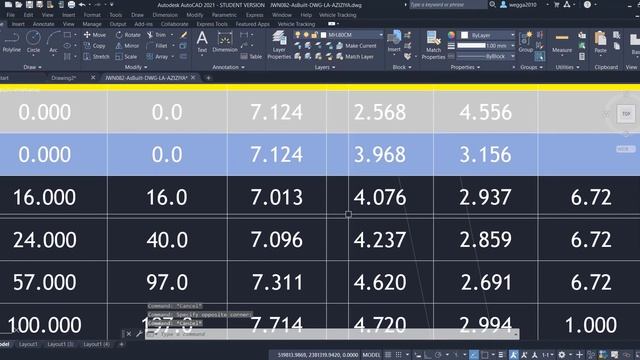Screen dimensions: 640x360
Task: Click the Insert block icon
Action: point(394,42)
